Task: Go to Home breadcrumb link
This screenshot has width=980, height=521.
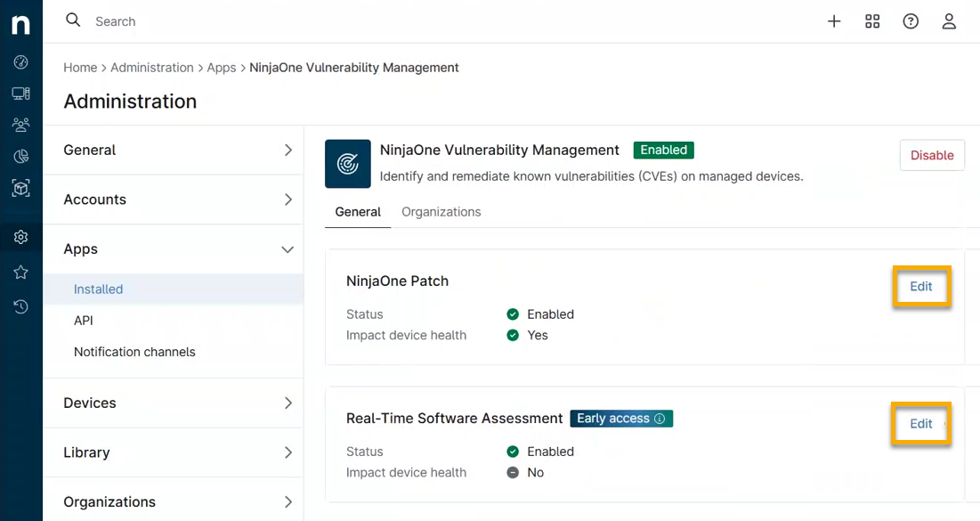Action: tap(80, 68)
